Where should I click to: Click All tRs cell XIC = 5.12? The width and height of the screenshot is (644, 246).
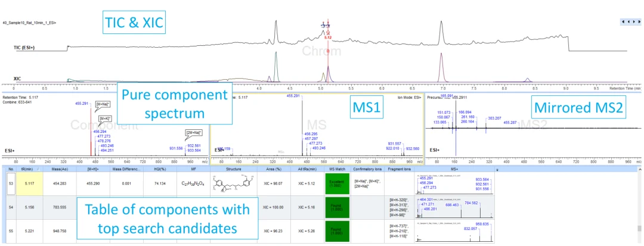tap(307, 183)
